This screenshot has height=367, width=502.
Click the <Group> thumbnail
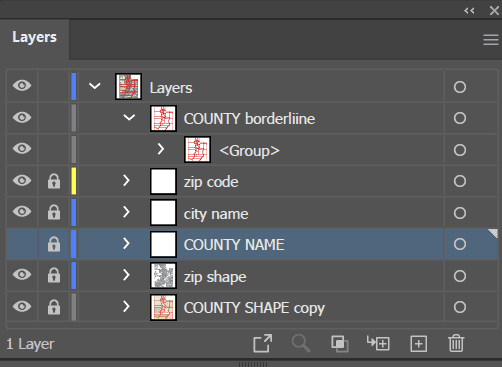[197, 149]
